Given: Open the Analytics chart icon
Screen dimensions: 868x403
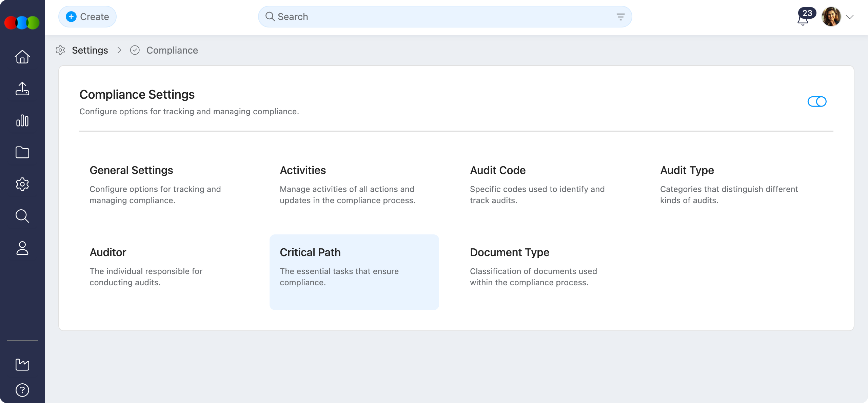Looking at the screenshot, I should [x=22, y=121].
